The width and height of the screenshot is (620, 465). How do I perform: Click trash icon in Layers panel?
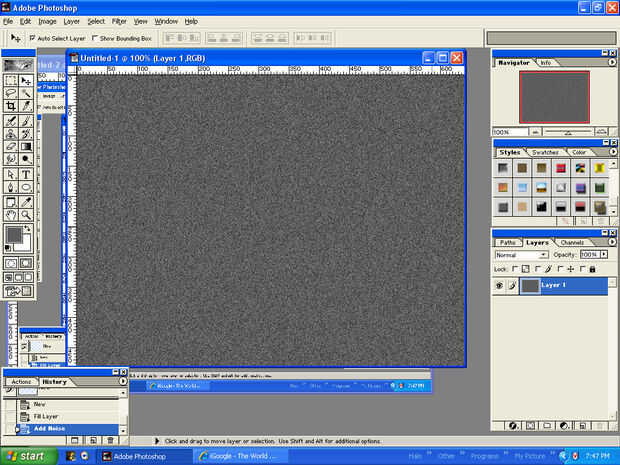point(600,425)
